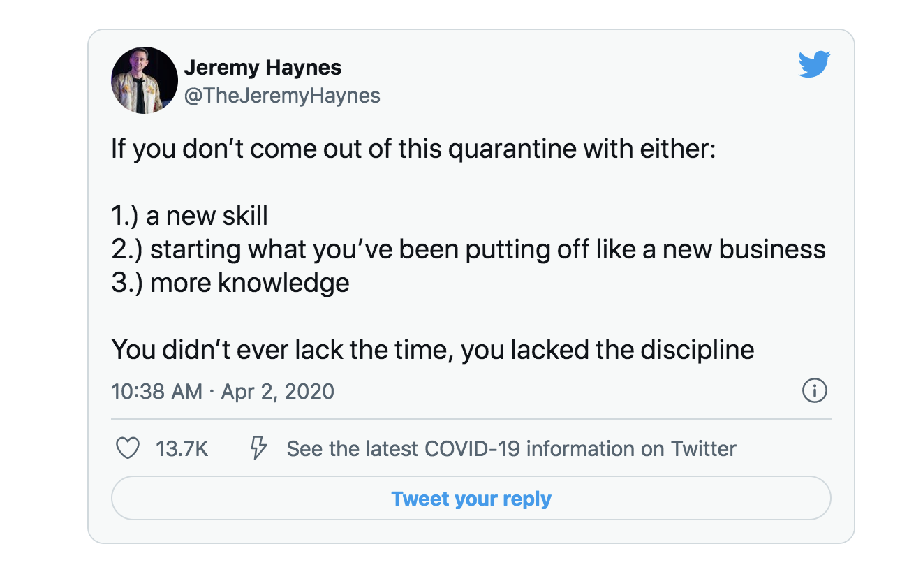Click the 10:38 AM time text
The image size is (923, 588).
point(156,391)
